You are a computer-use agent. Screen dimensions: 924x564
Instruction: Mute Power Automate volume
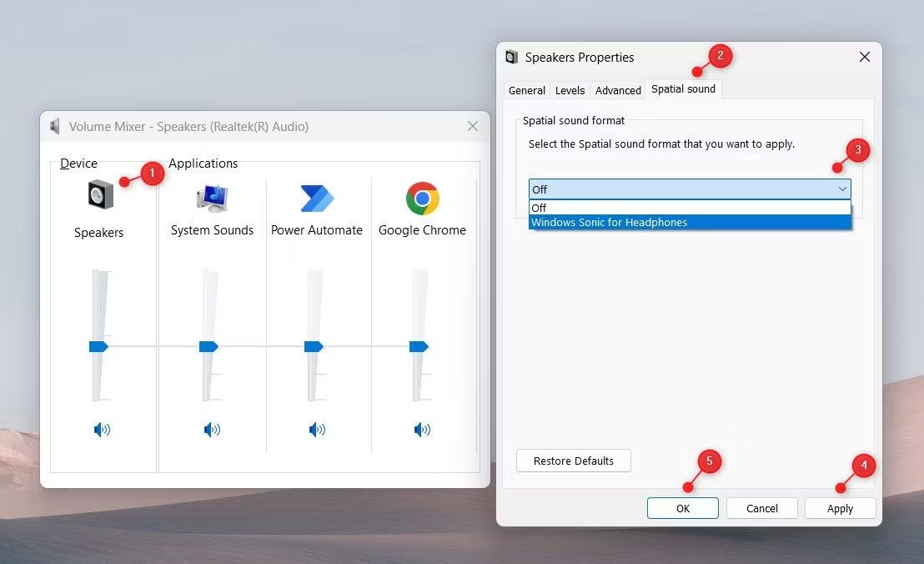[317, 430]
